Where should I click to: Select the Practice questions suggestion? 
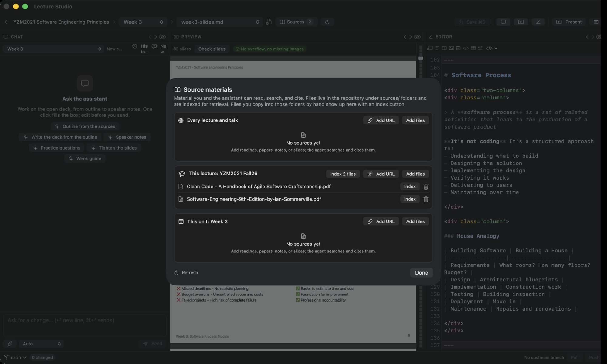[x=57, y=148]
